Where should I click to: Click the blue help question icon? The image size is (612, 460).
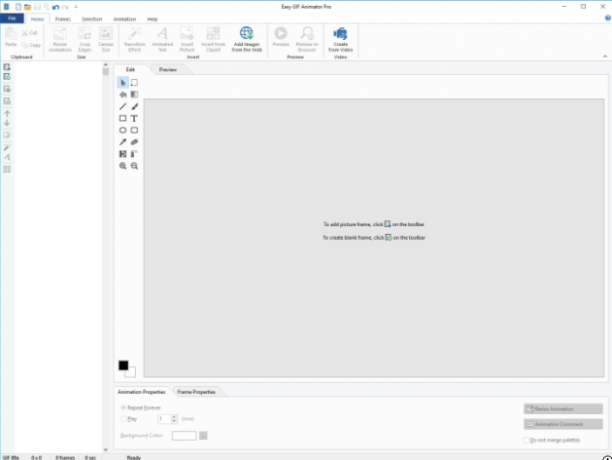click(608, 18)
